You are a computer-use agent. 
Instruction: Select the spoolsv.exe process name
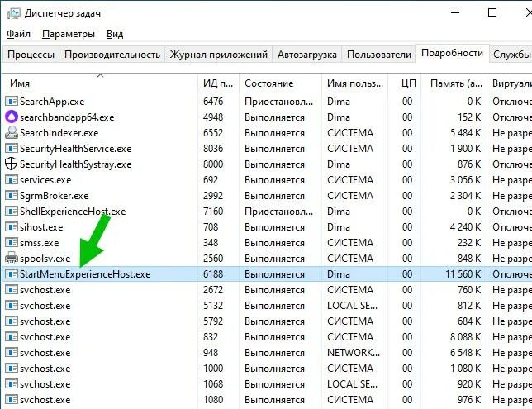(x=45, y=259)
